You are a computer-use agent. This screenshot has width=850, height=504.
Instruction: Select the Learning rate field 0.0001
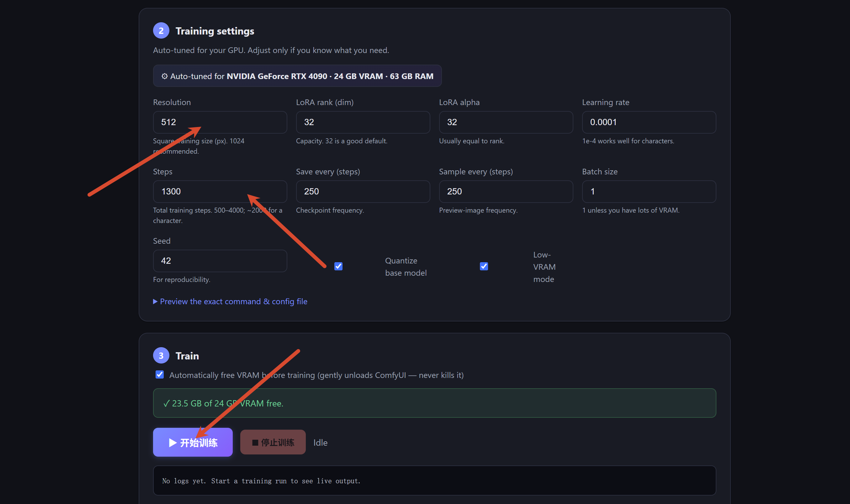coord(649,122)
